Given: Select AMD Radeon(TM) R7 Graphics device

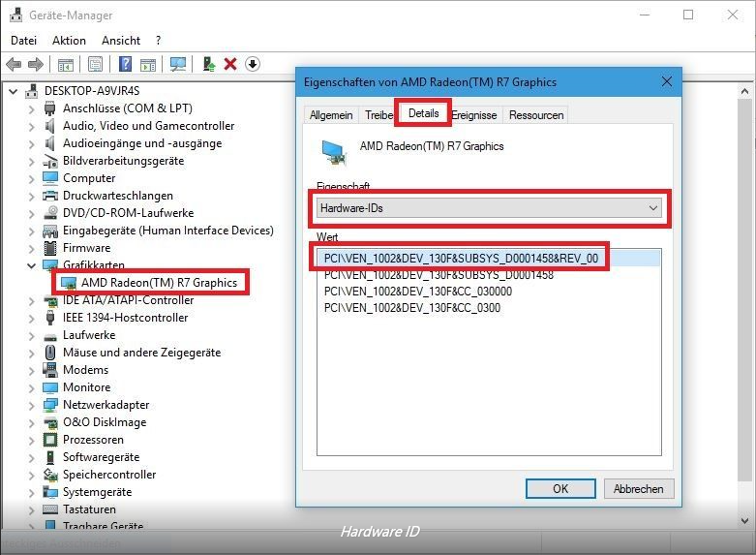Looking at the screenshot, I should coord(159,282).
